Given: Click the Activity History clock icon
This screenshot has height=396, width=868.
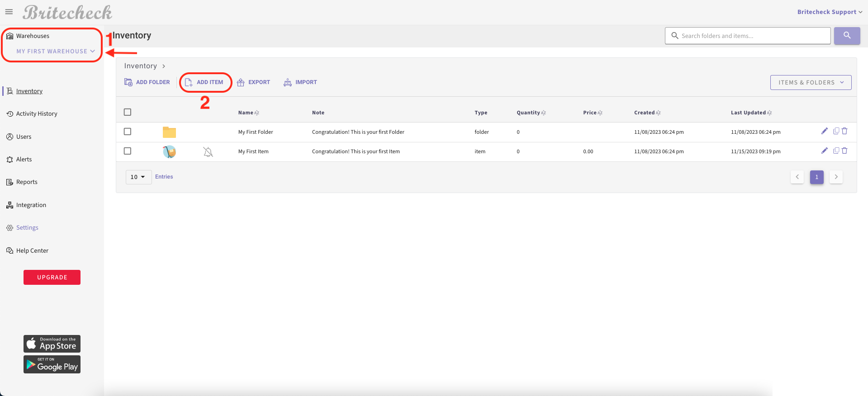Looking at the screenshot, I should [x=9, y=114].
